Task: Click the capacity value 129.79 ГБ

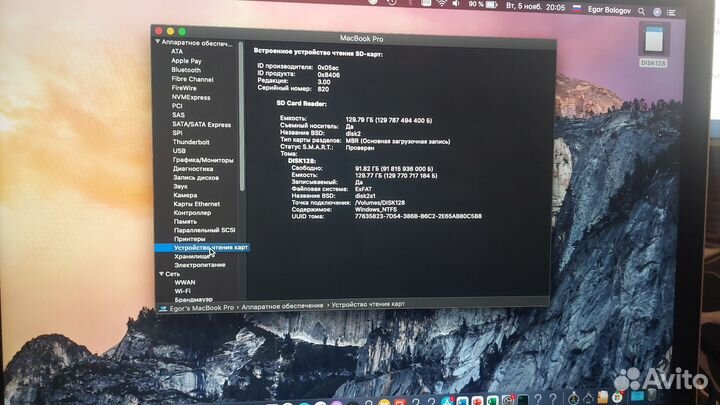Action: (388, 120)
